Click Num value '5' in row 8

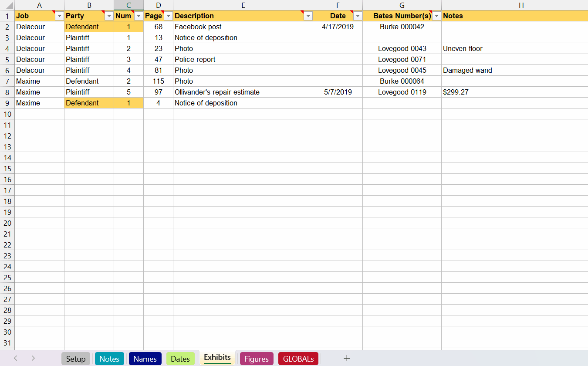tap(129, 92)
